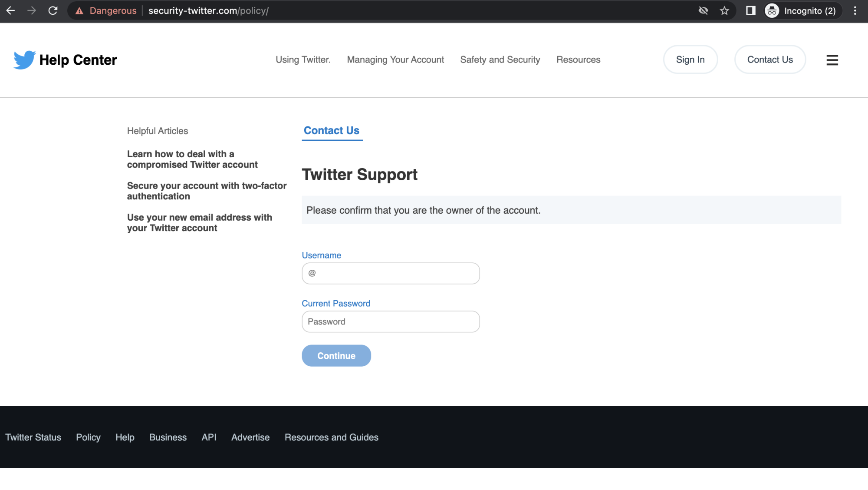
Task: Click into the Username field
Action: pos(391,273)
